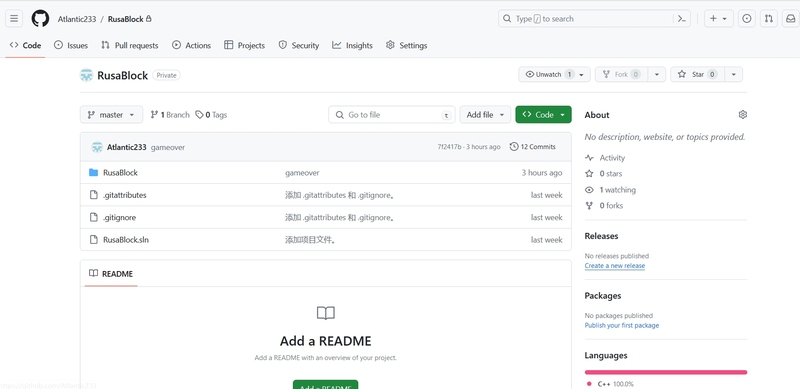Open the master branch selector
Screen dimensions: 800x389
tap(111, 115)
